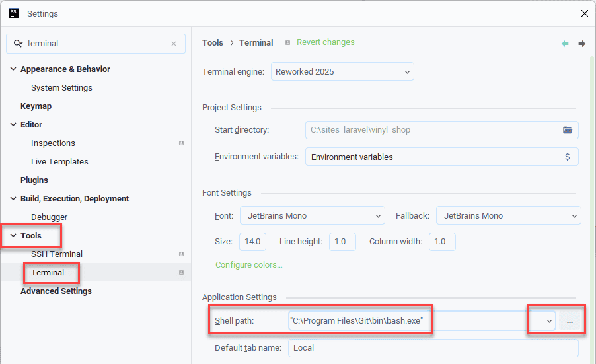Click the Configure colors link
596x364 pixels.
coord(248,265)
